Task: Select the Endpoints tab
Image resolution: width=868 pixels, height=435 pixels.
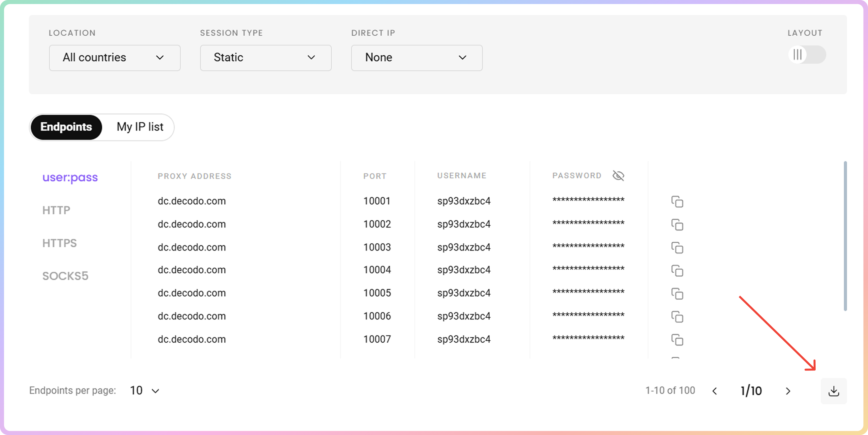Action: (x=66, y=127)
